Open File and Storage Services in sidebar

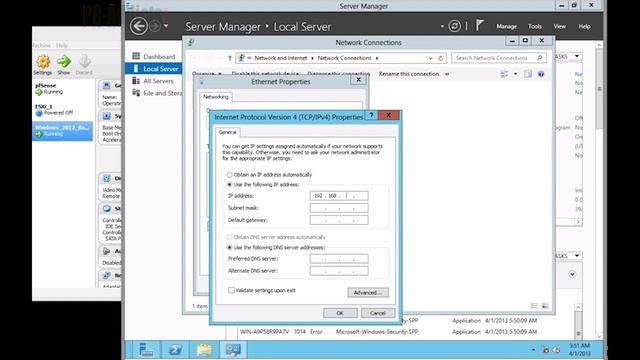162,93
